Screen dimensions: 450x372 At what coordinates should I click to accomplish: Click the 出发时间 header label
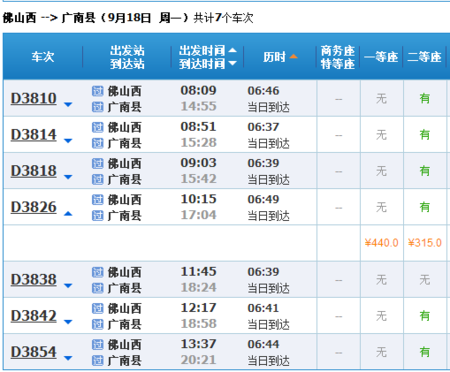[202, 51]
